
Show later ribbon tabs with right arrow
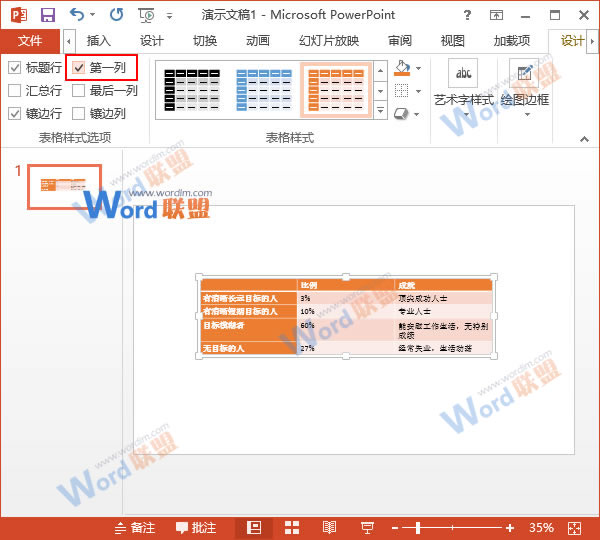[593, 41]
